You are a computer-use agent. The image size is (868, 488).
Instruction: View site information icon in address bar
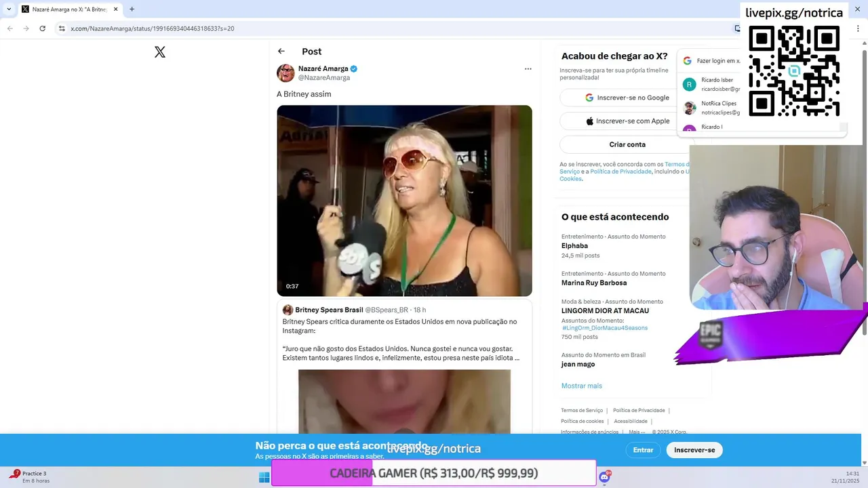click(x=61, y=28)
